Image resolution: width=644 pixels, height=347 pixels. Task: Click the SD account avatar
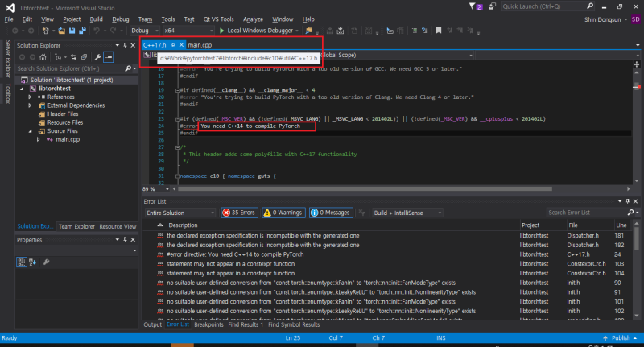(x=636, y=19)
